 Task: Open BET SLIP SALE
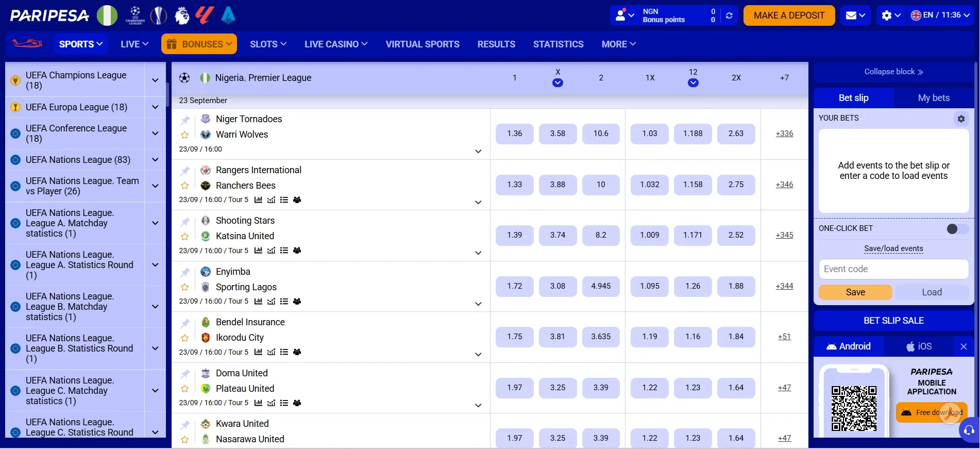[893, 321]
